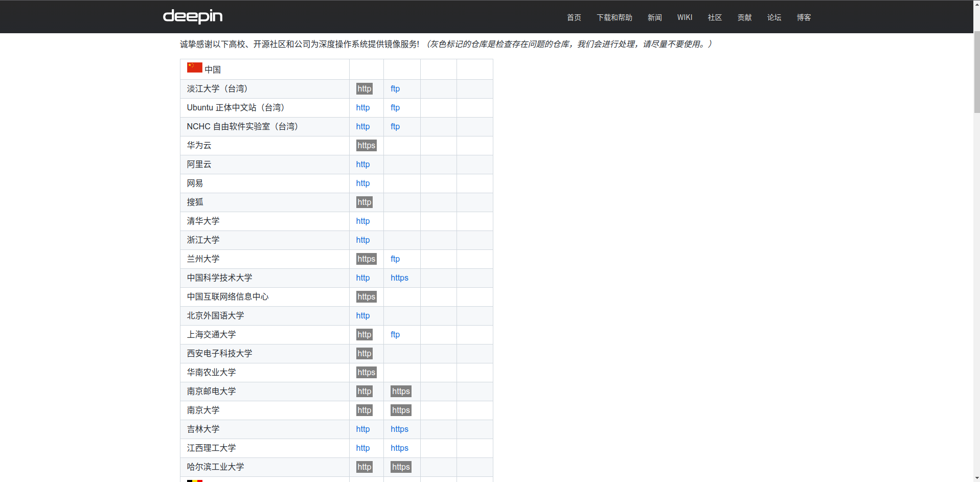Screen dimensions: 980x482
Task: Click greyed https for 华南农业大学
Action: click(367, 373)
